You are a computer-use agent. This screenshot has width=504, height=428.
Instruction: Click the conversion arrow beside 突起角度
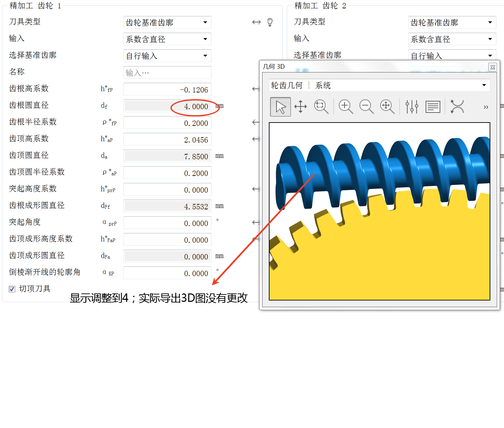tap(256, 222)
